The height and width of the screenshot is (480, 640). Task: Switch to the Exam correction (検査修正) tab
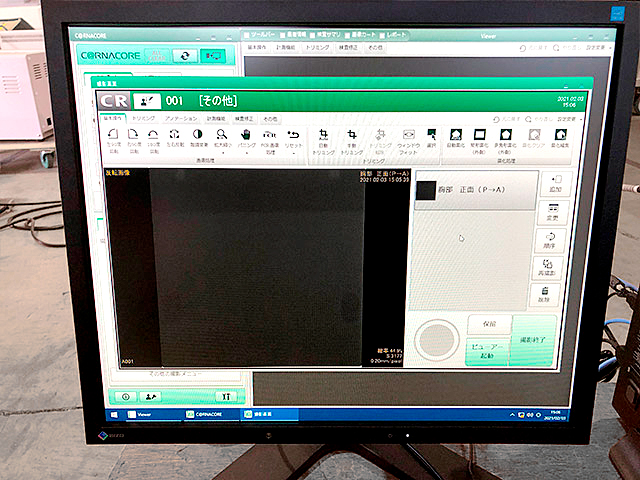pyautogui.click(x=244, y=118)
